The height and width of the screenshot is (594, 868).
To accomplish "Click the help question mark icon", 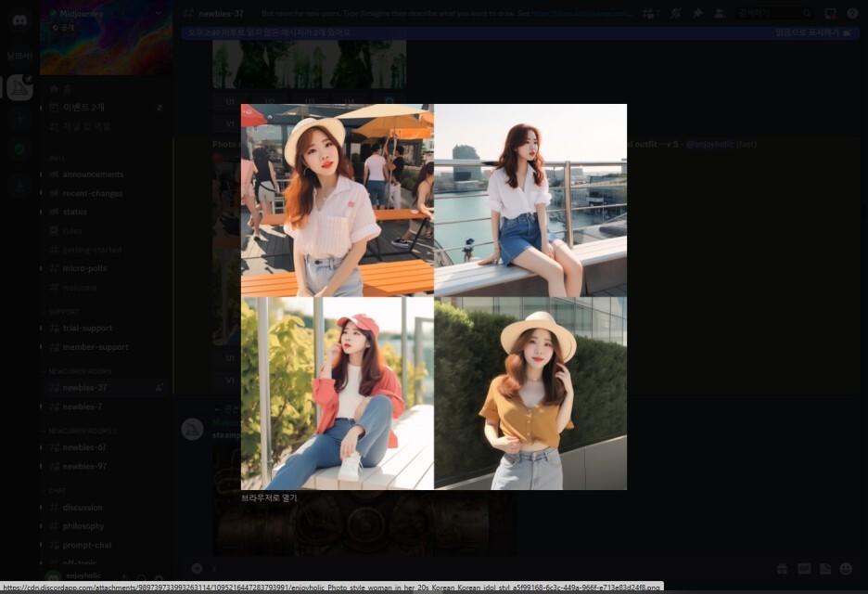I will pos(852,13).
